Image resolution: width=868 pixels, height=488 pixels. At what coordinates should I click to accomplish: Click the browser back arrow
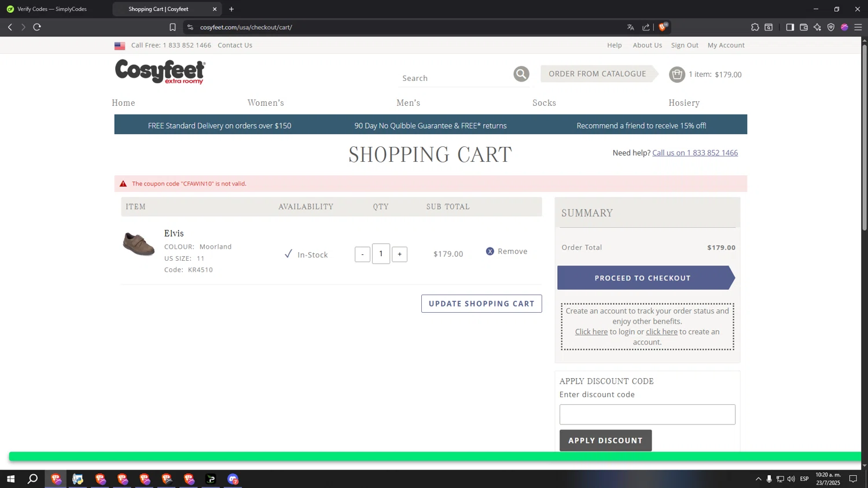[x=10, y=27]
